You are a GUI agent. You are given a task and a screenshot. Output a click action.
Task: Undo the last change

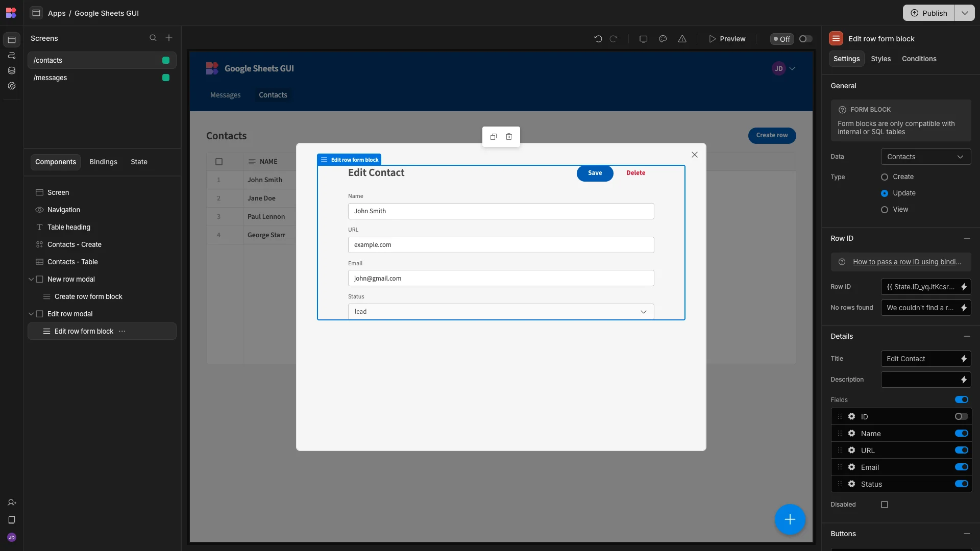[x=598, y=39]
